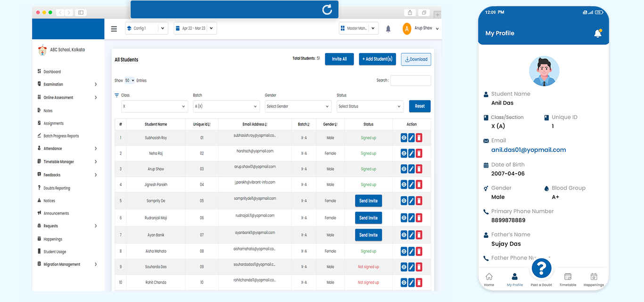Click the edit pencil icon for Subhasish Roy
This screenshot has height=302, width=644.
(411, 138)
